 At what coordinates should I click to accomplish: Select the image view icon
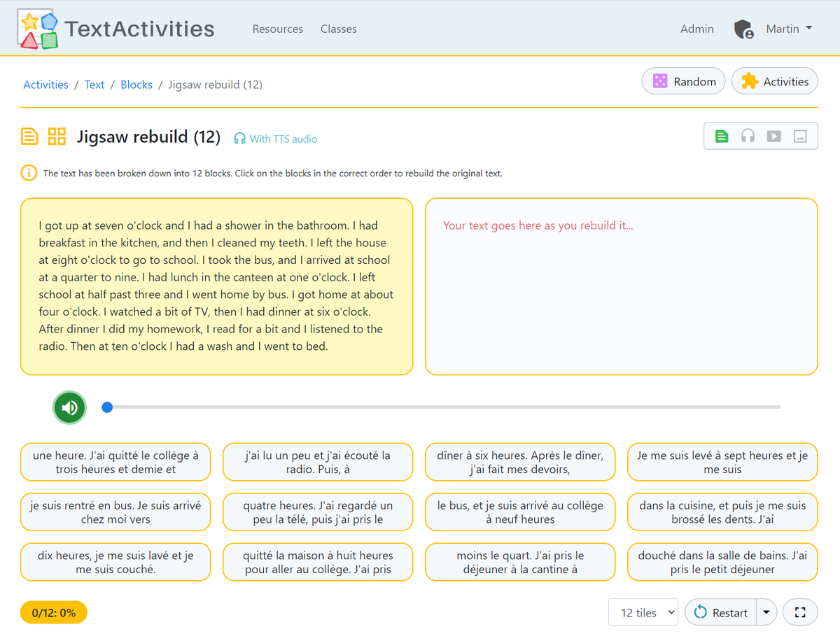coord(799,136)
